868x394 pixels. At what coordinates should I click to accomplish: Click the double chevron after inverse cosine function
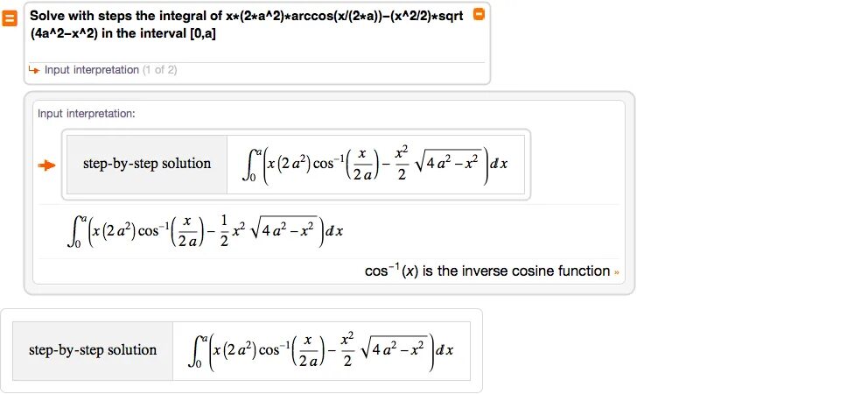point(617,271)
